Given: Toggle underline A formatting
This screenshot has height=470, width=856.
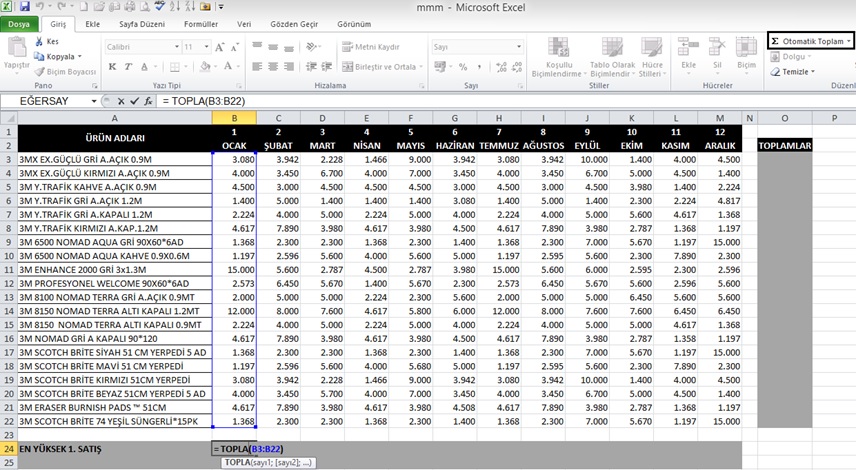Looking at the screenshot, I should [144, 67].
